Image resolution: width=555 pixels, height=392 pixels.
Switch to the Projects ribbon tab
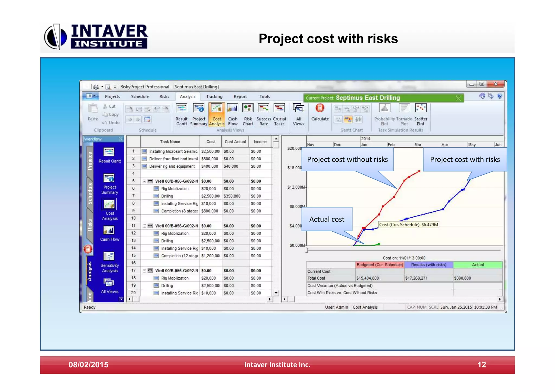coord(112,96)
